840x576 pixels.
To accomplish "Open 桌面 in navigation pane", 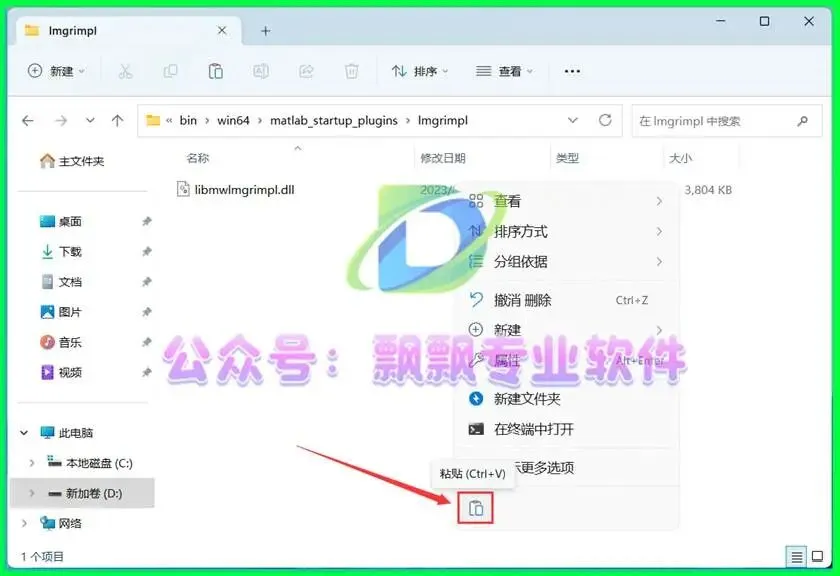I will [61, 221].
